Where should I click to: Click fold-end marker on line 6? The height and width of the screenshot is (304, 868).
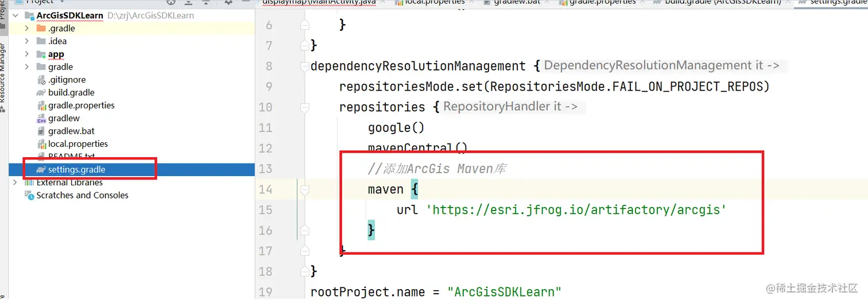305,25
